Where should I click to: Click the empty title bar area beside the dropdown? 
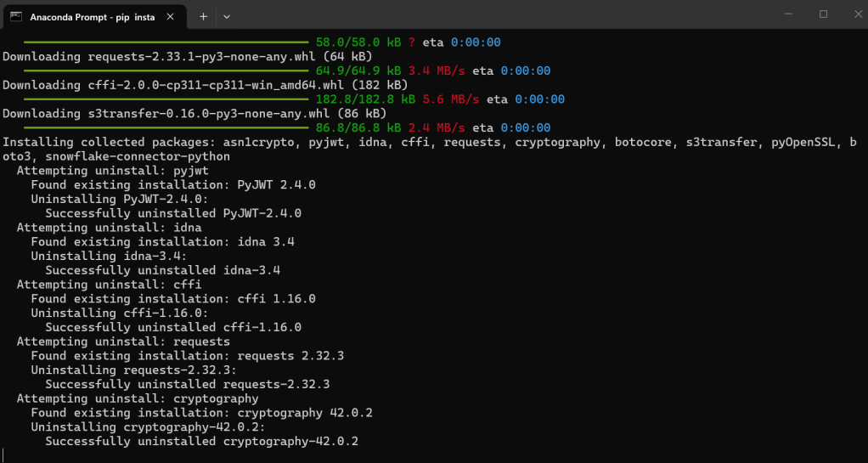click(x=510, y=14)
